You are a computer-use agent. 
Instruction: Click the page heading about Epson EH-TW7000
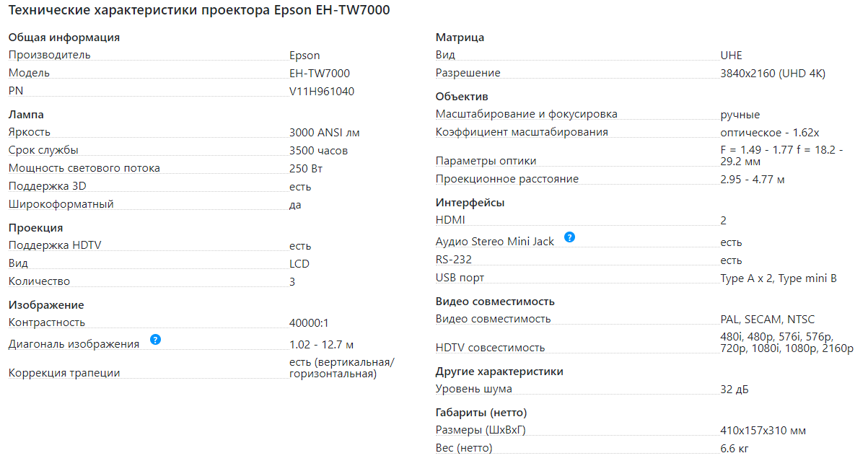click(x=200, y=12)
